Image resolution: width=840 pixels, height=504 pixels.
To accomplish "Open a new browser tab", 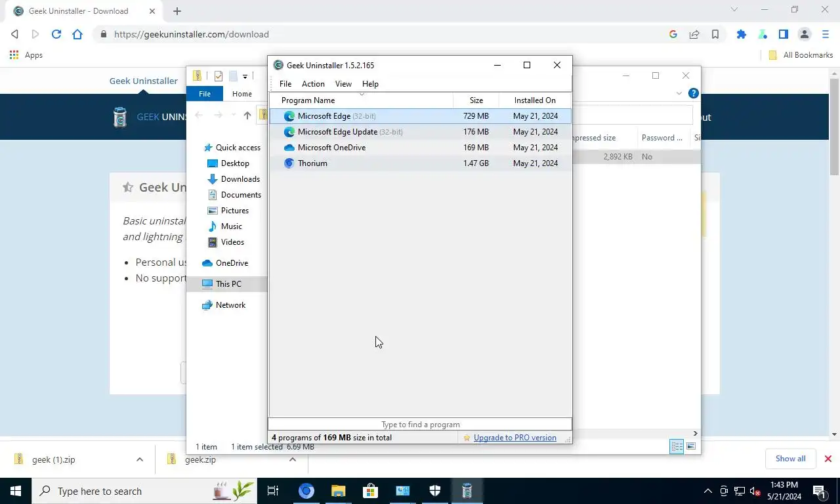I will click(x=177, y=10).
